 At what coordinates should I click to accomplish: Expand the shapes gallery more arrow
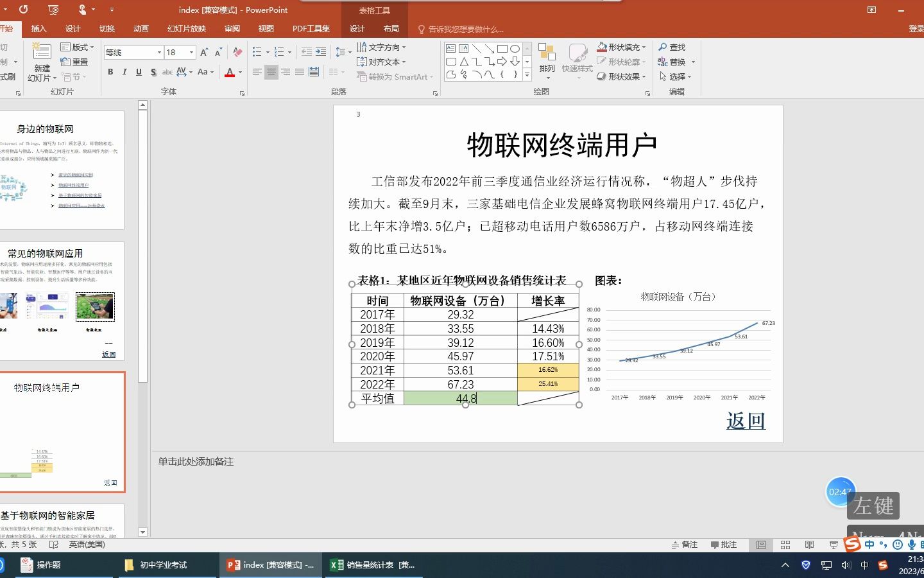(x=526, y=74)
